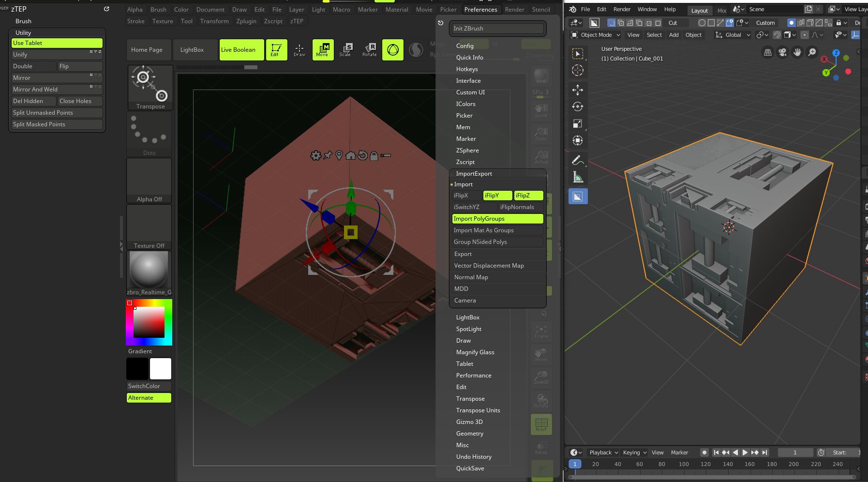Click the Draw mode icon in ZBrush
The image size is (868, 482).
point(299,50)
